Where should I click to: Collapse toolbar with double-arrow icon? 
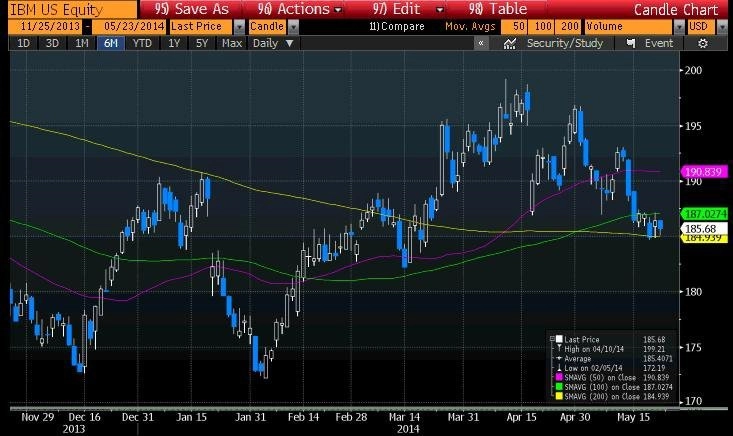[x=481, y=43]
